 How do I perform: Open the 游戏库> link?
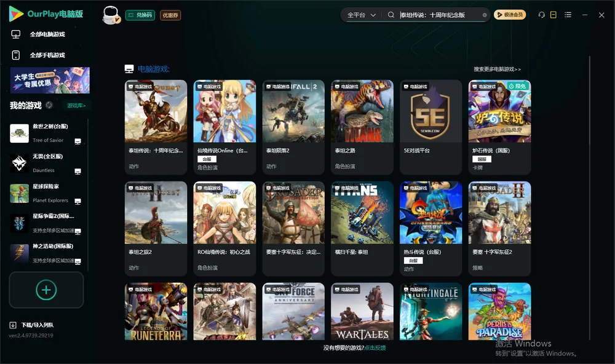tap(76, 106)
